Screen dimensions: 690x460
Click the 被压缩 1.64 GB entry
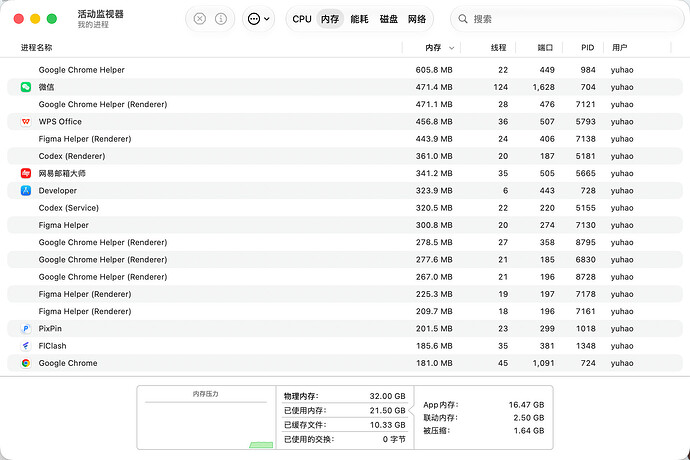pyautogui.click(x=484, y=431)
